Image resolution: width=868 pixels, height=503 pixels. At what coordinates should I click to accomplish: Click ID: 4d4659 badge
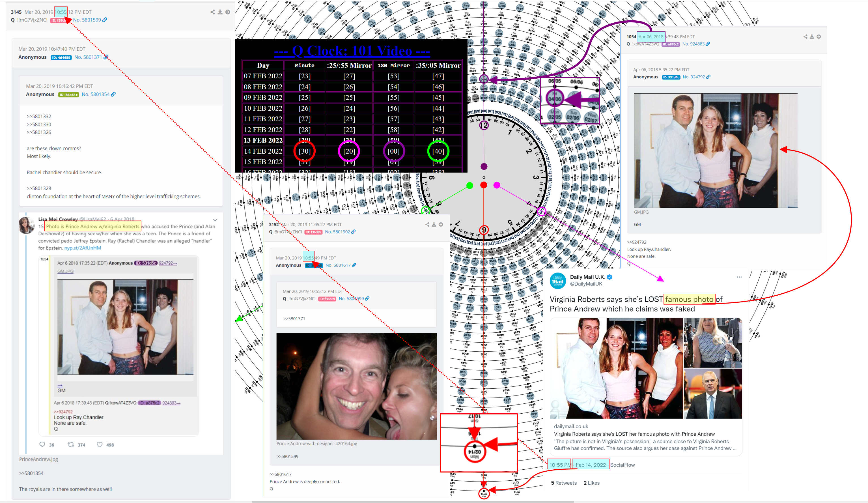pyautogui.click(x=61, y=57)
